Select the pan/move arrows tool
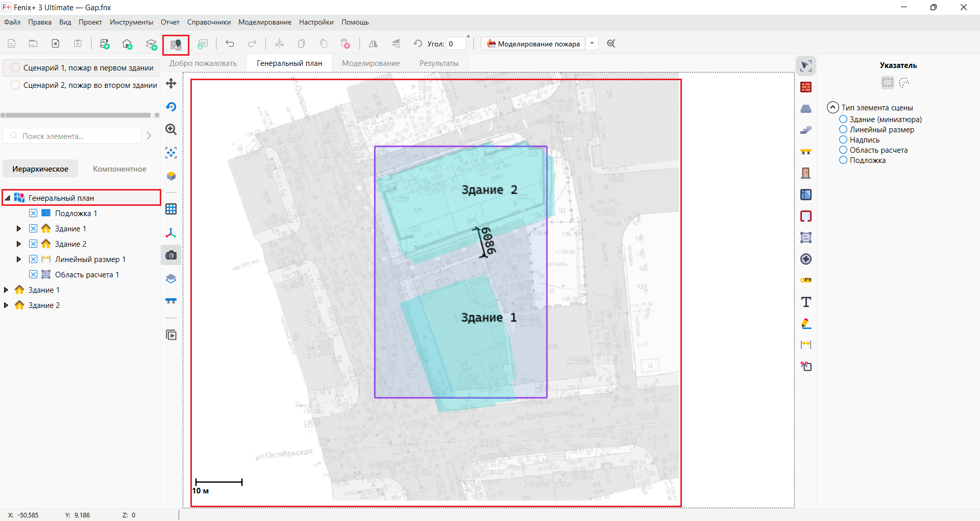The image size is (980, 521). (171, 83)
